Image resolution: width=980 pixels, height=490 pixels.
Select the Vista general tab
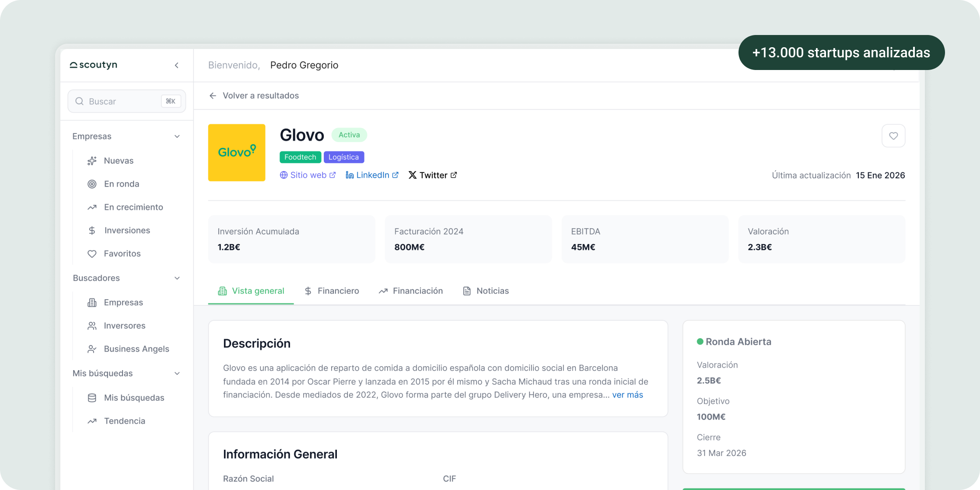[251, 291]
